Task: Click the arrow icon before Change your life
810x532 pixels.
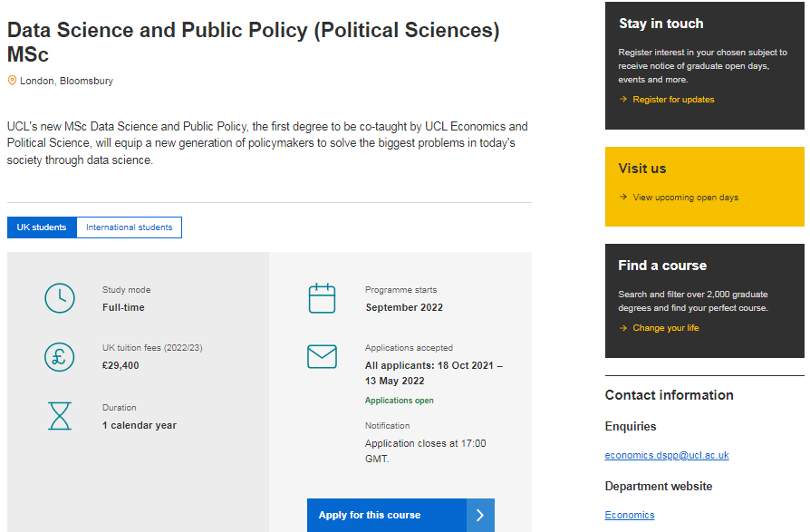Action: click(x=623, y=328)
